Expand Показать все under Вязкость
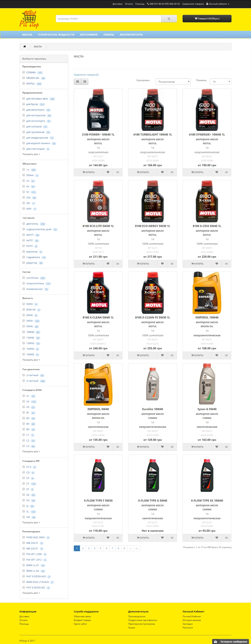Viewport: 251px width, 644px height. point(31,360)
